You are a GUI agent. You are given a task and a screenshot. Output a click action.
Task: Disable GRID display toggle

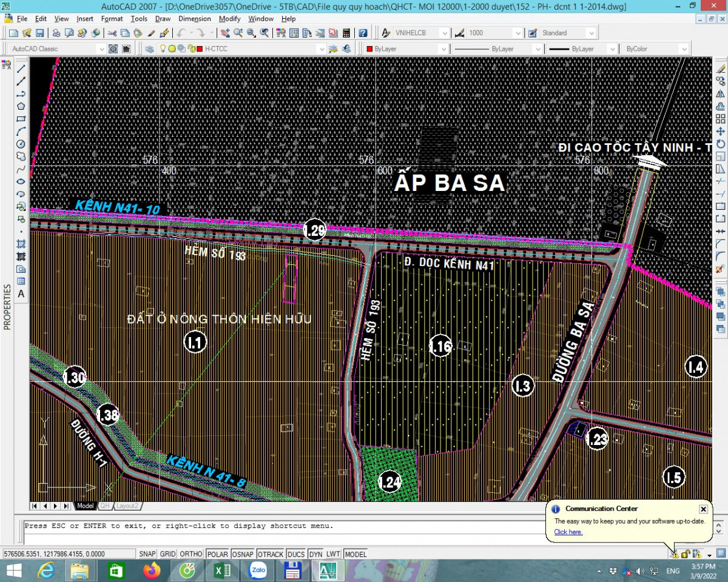tap(168, 554)
